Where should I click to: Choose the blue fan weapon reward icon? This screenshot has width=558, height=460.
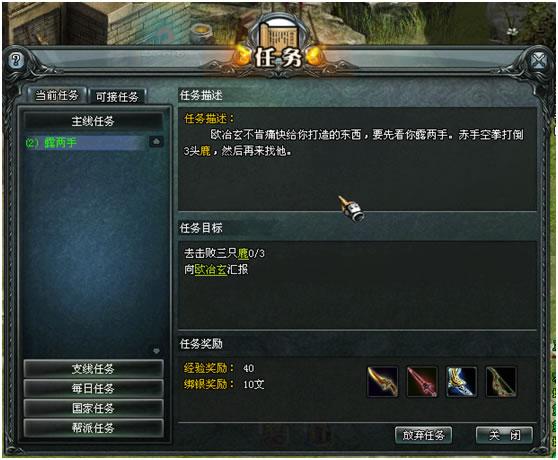pyautogui.click(x=461, y=382)
